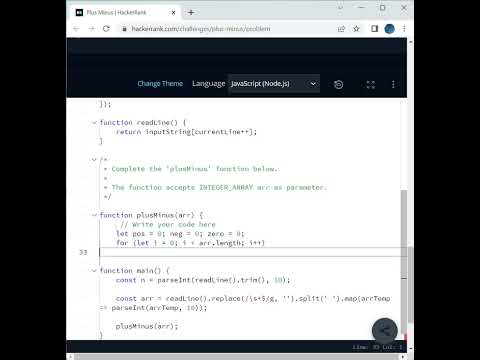Share this page icon in address bar
The image size is (480, 360).
(341, 29)
